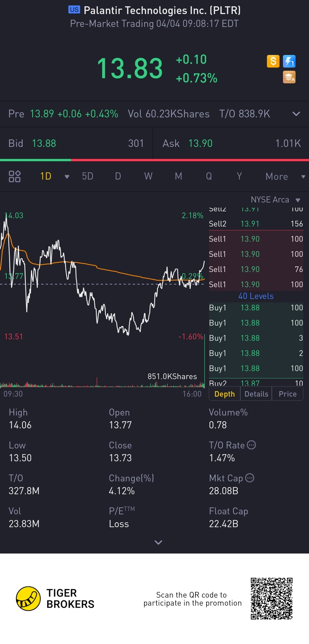Tap the orange stacked layers icon
Screen dimensions: 309x644
pyautogui.click(x=289, y=77)
